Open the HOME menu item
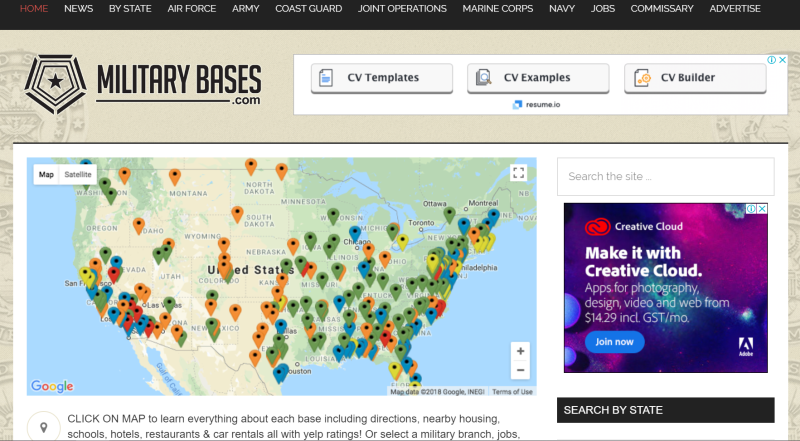800x441 pixels. (x=34, y=9)
